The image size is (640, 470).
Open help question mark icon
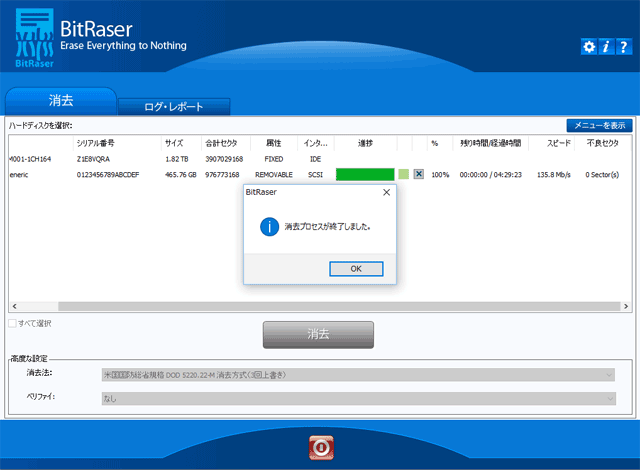(624, 47)
